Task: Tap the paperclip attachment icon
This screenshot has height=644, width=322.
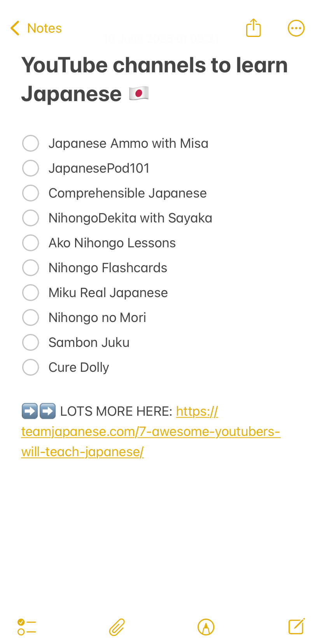Action: click(x=117, y=627)
